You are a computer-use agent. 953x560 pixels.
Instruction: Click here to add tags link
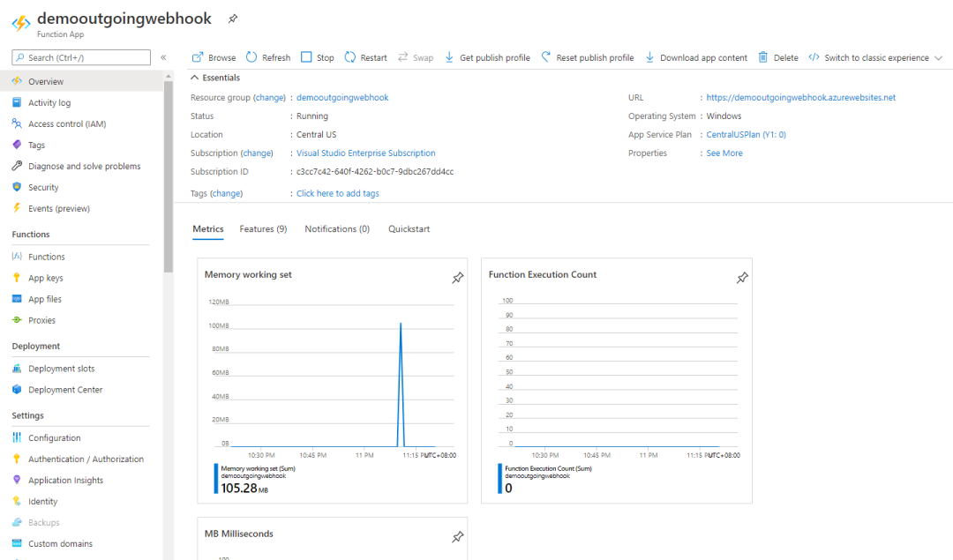tap(337, 194)
